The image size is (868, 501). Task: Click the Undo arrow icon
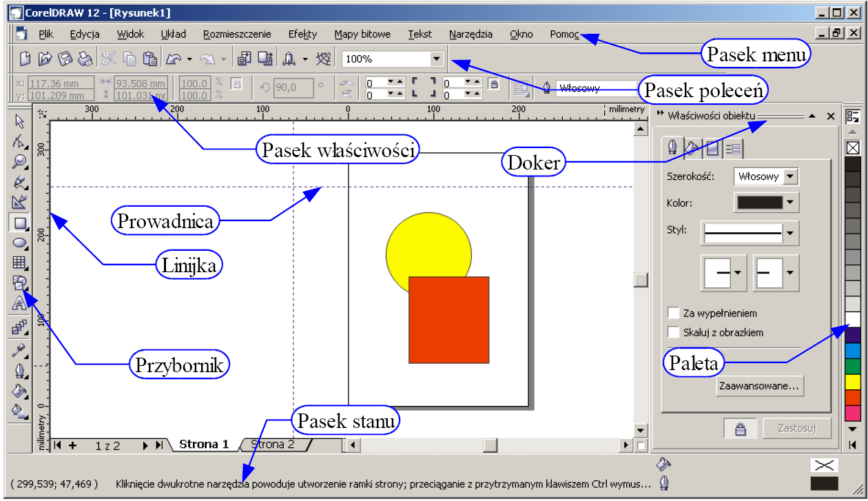174,59
